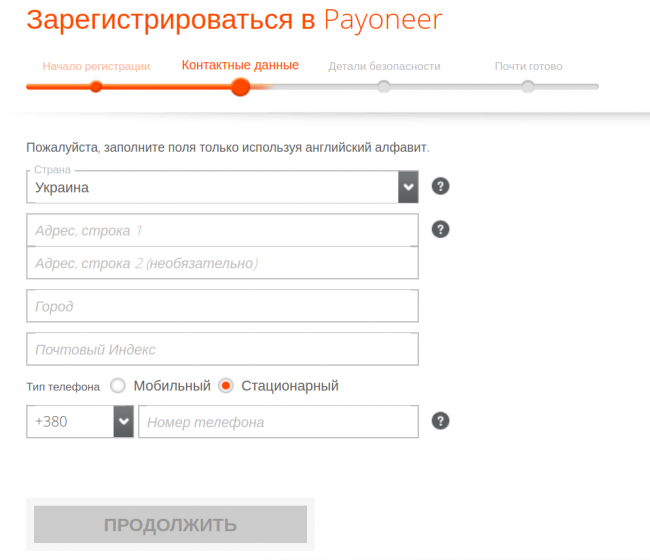Go to Начало регистрации step label
The height and width of the screenshot is (560, 650).
click(96, 66)
